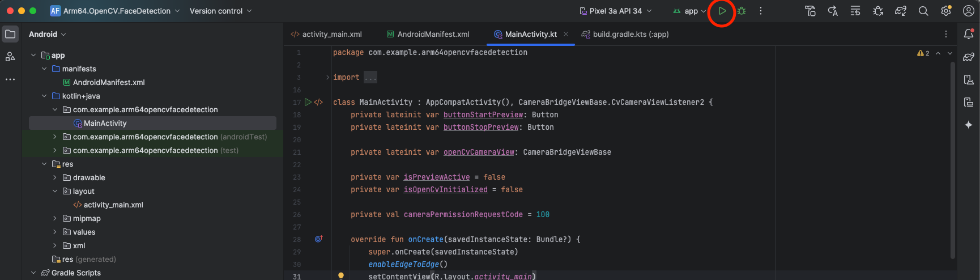Open the AI sparkle tool window icon
The height and width of the screenshot is (280, 980).
coord(969,125)
